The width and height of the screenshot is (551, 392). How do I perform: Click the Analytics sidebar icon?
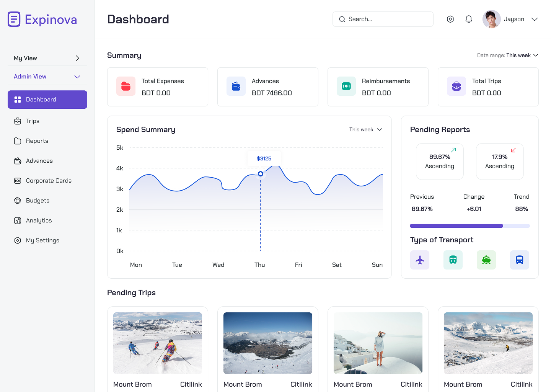tap(18, 220)
